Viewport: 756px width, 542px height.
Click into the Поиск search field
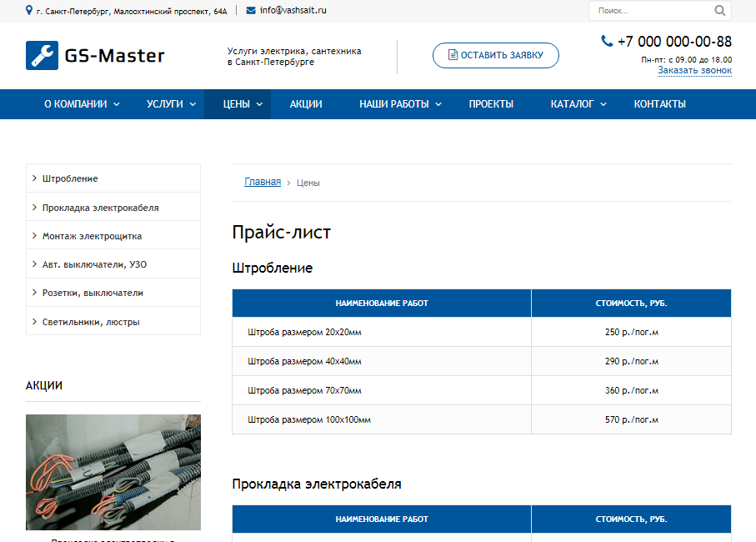tap(650, 11)
